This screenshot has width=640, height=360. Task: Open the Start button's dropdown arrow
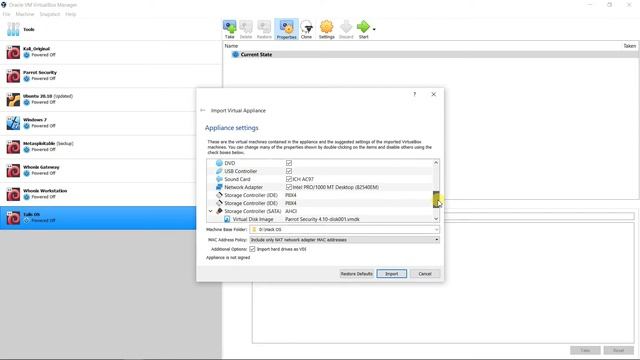(x=374, y=29)
